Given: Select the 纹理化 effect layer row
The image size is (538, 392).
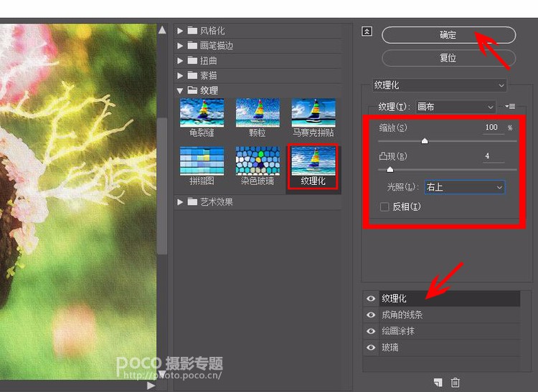Looking at the screenshot, I should tap(450, 298).
